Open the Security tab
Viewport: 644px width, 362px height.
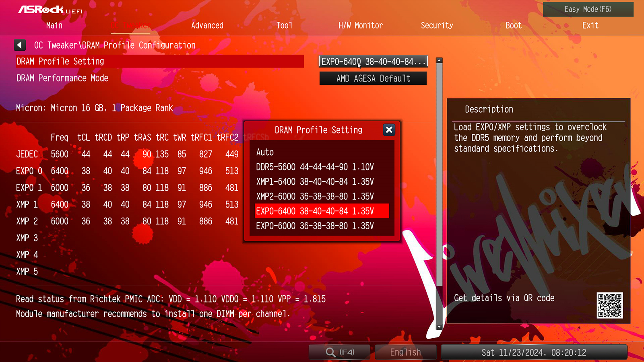point(437,25)
